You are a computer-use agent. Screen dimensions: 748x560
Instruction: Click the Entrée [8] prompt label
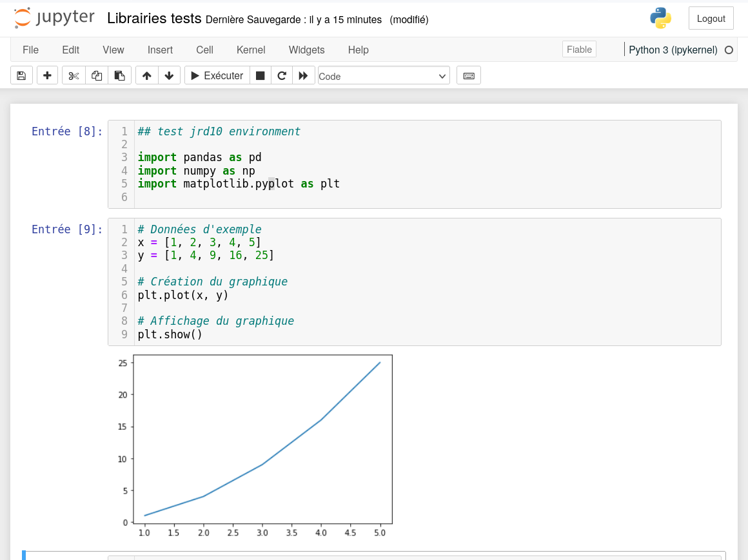67,131
